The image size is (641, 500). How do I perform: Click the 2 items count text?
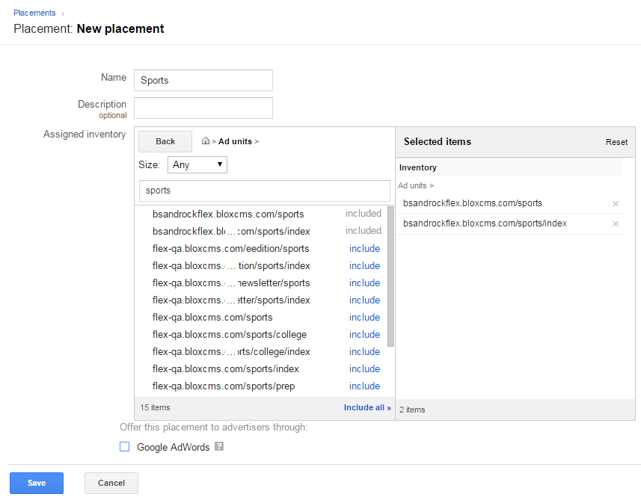click(x=412, y=410)
